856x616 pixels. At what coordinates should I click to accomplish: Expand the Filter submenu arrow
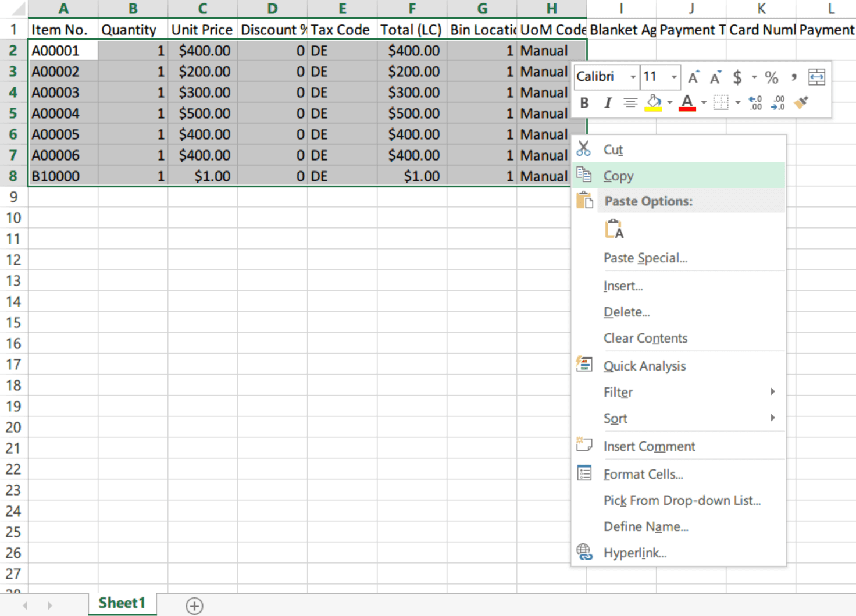[772, 391]
